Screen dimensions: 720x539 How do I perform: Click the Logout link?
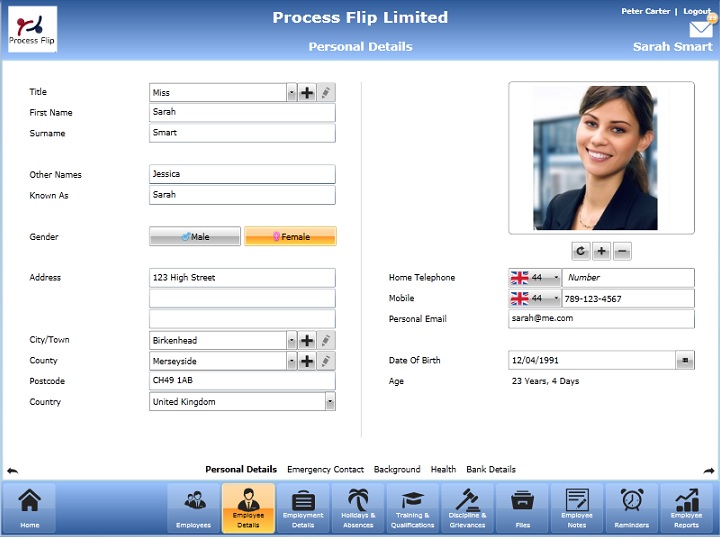[x=697, y=11]
